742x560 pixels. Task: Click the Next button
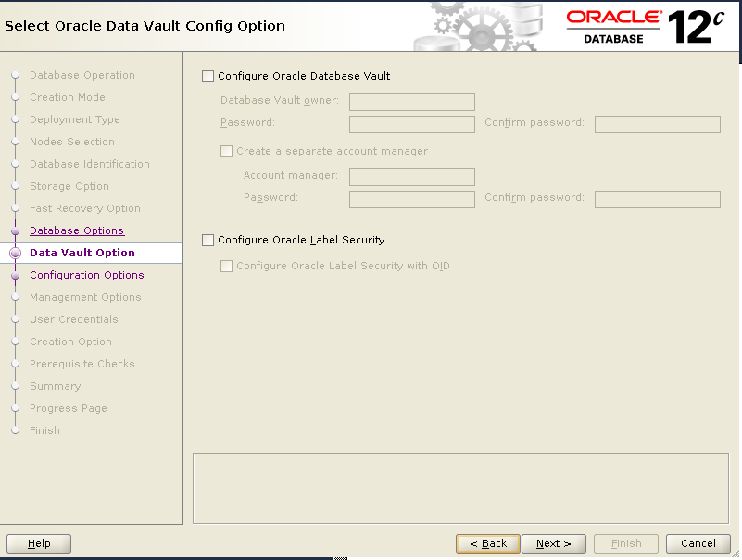pos(553,543)
